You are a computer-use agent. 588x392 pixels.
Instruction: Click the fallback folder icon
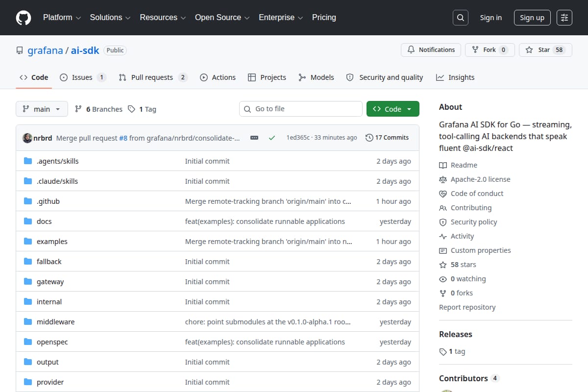(28, 262)
